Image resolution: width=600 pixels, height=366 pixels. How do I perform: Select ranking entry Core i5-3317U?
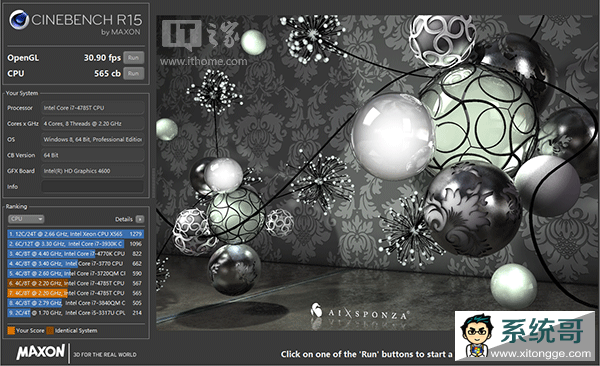75,313
